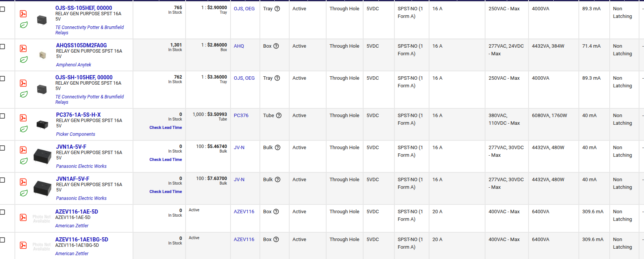Open PDF datasheet for OJS-SS-105HEF

pyautogui.click(x=23, y=14)
